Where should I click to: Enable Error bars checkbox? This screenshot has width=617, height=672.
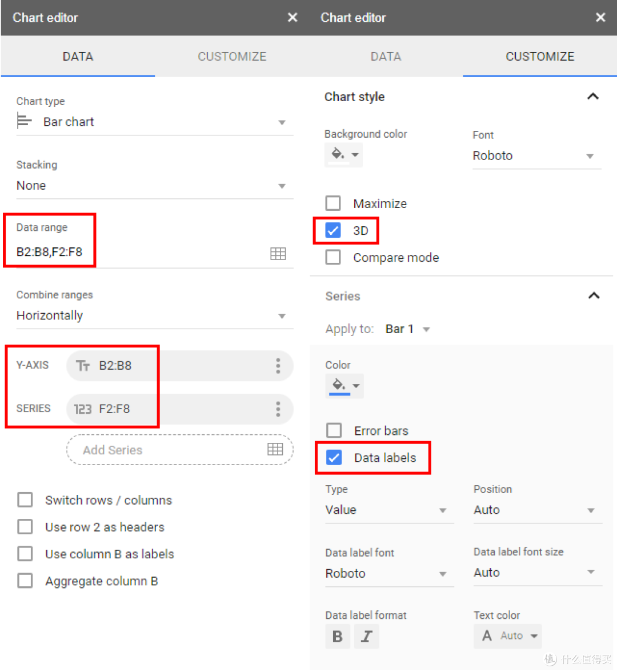click(334, 430)
